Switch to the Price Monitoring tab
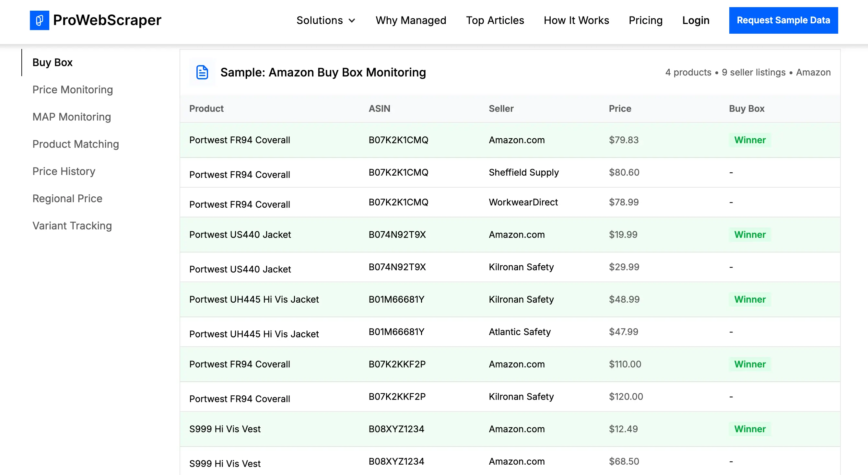Image resolution: width=868 pixels, height=475 pixels. 73,90
